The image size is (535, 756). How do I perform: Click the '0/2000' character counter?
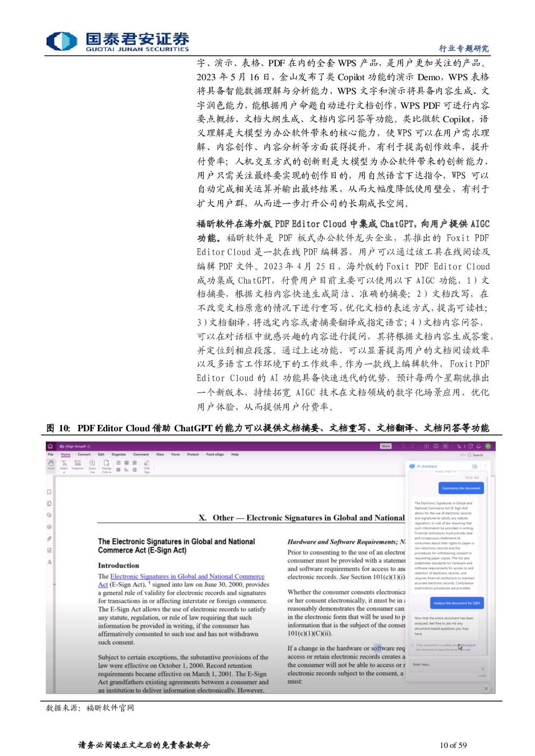pos(482,676)
